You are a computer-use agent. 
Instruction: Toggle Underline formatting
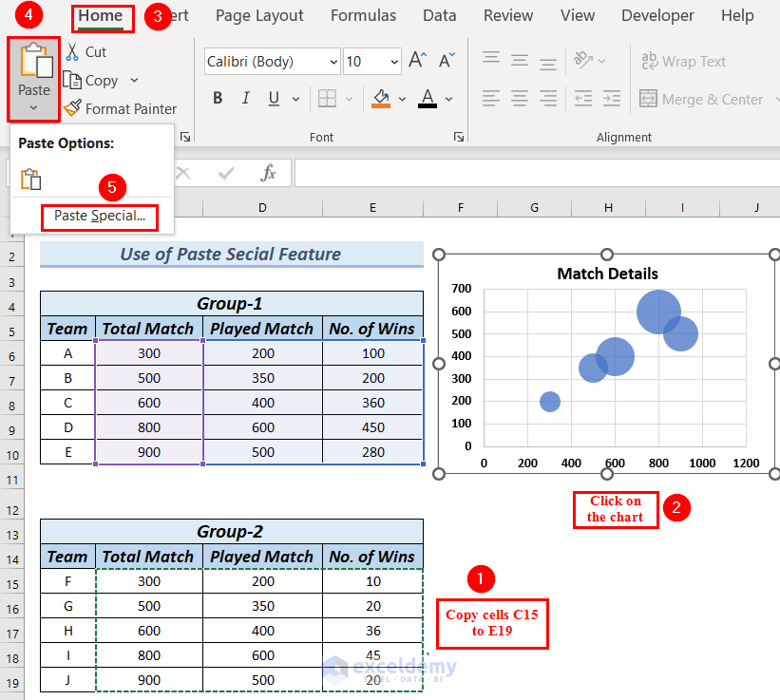tap(273, 98)
